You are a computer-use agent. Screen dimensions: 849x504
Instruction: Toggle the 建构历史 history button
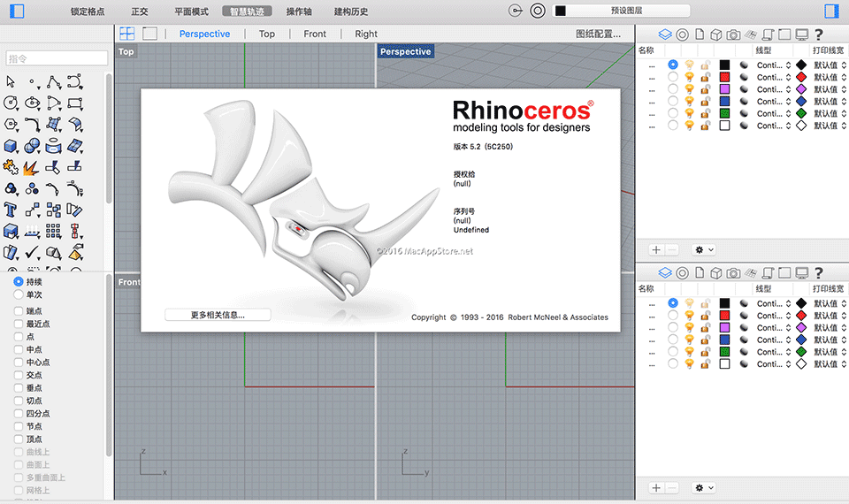(x=351, y=11)
